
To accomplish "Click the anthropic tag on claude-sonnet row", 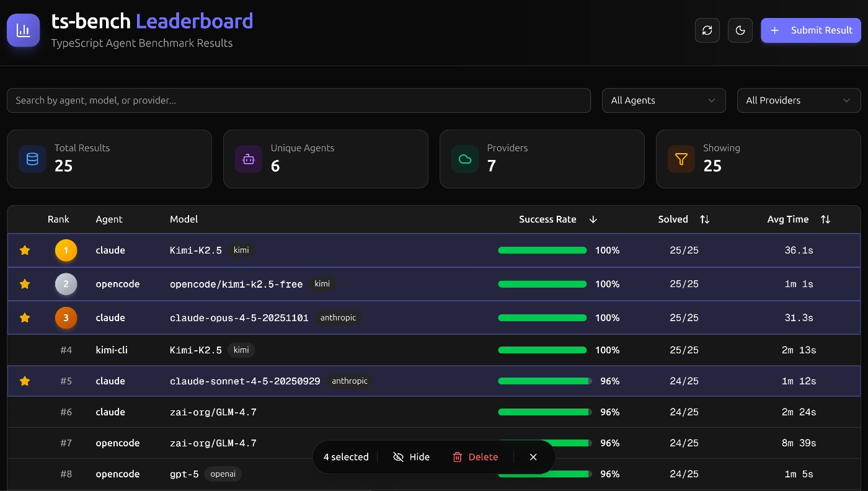I will (x=350, y=381).
